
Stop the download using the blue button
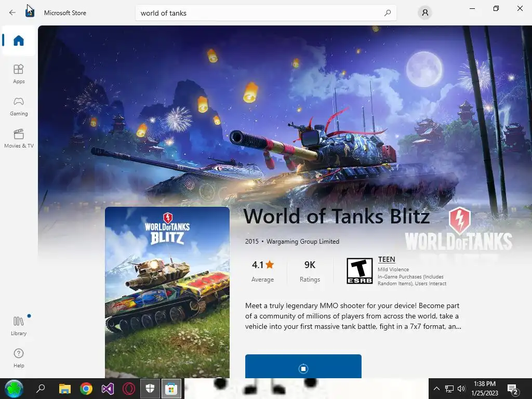[x=303, y=366]
